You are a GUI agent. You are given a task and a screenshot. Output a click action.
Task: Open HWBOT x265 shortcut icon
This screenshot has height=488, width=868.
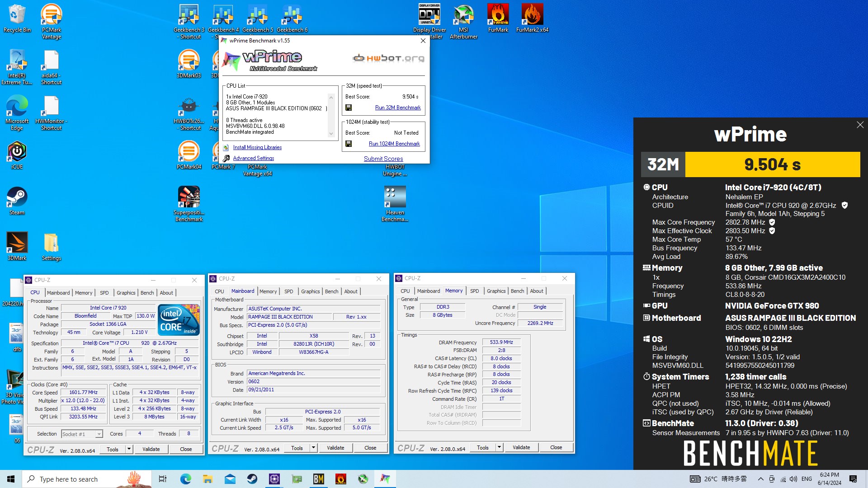tap(189, 113)
